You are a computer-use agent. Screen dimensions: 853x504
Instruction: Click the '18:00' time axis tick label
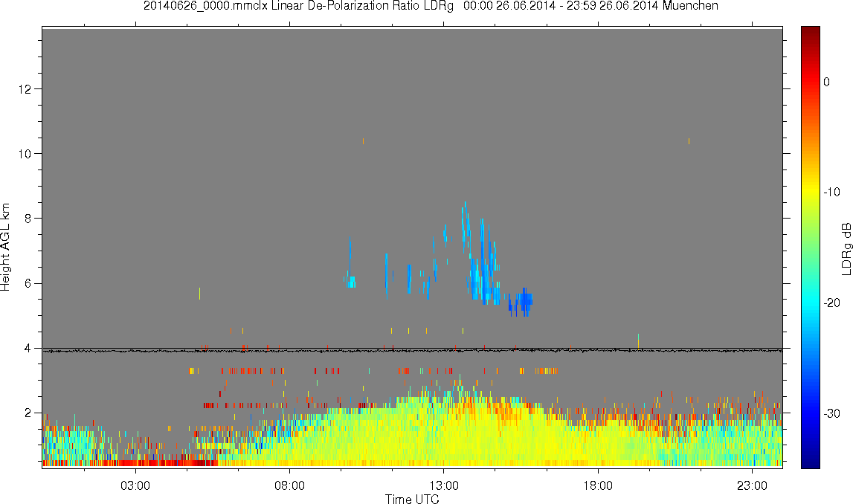click(598, 485)
